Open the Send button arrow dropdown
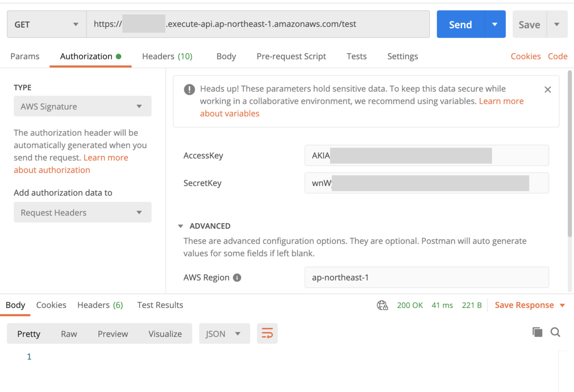Screen dimensions: 574x392 coord(495,24)
